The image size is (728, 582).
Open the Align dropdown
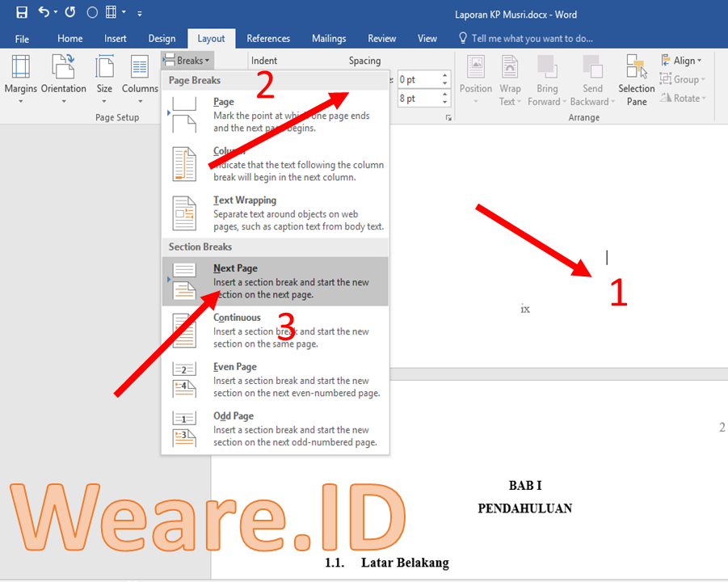pyautogui.click(x=680, y=61)
